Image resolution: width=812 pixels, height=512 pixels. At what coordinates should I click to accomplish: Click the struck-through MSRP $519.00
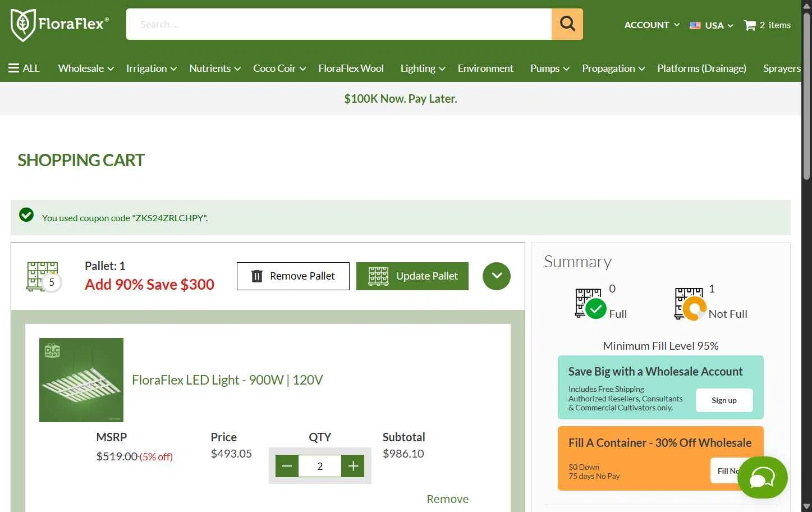pyautogui.click(x=117, y=456)
